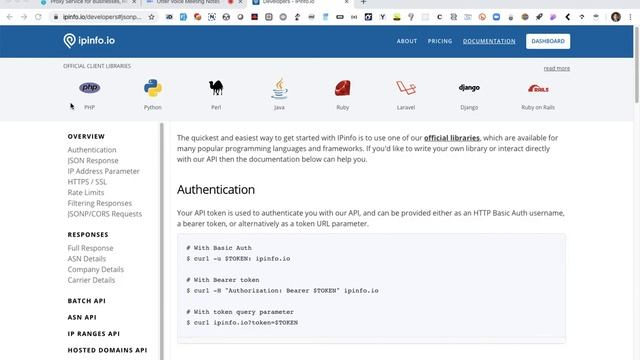Click the OFFICIAL CLIENT LIBRARIES label
Image resolution: width=640 pixels, height=360 pixels.
tap(97, 66)
